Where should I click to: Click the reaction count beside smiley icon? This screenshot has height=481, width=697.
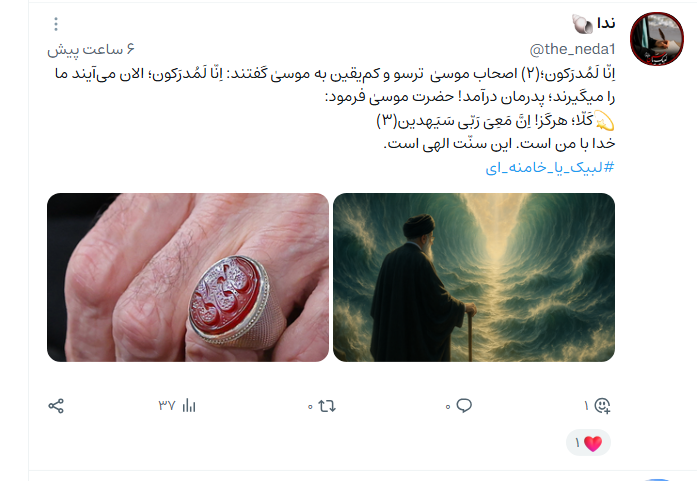point(586,406)
